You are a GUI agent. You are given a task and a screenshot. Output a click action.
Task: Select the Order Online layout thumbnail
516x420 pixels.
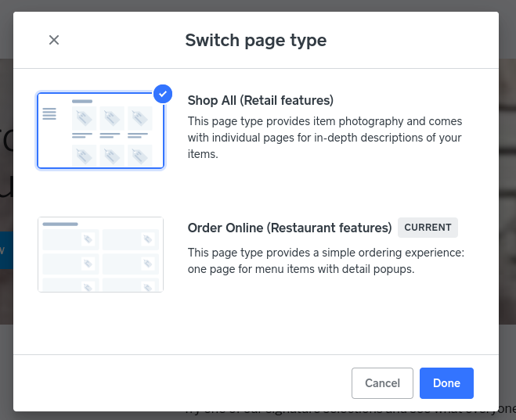click(x=100, y=254)
